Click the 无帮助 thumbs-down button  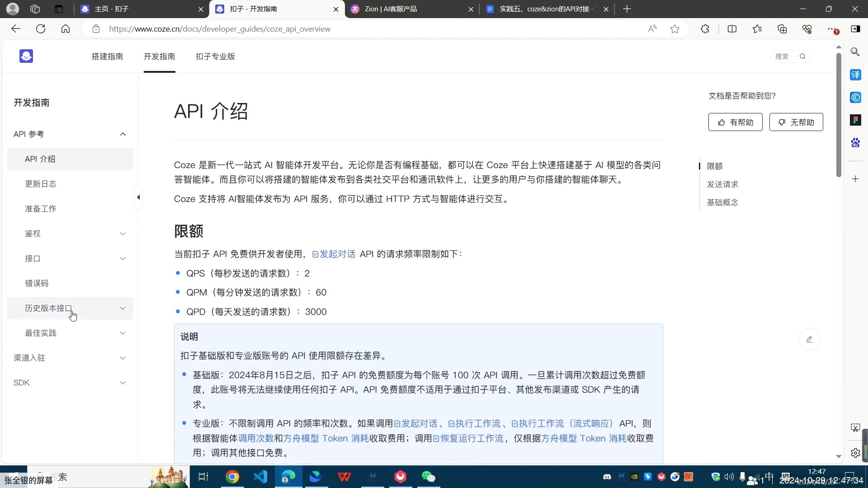(796, 122)
